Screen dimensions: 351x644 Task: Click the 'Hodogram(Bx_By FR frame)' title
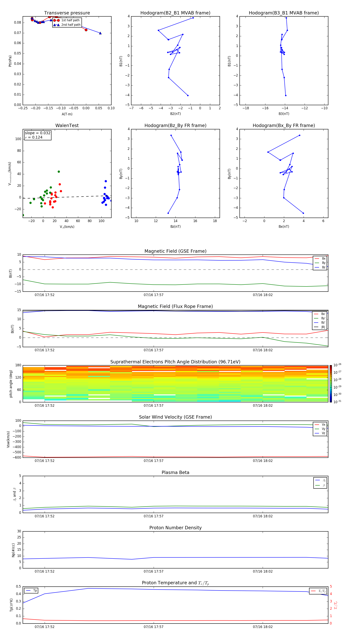[x=284, y=125]
